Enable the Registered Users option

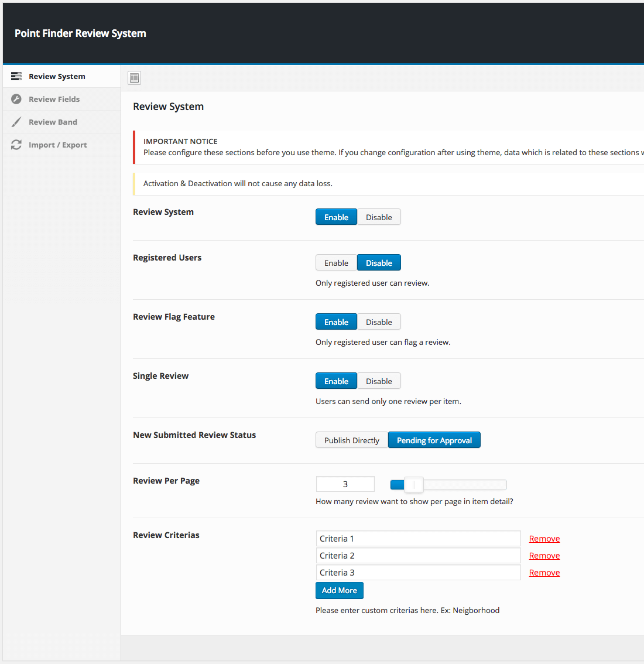pyautogui.click(x=336, y=263)
